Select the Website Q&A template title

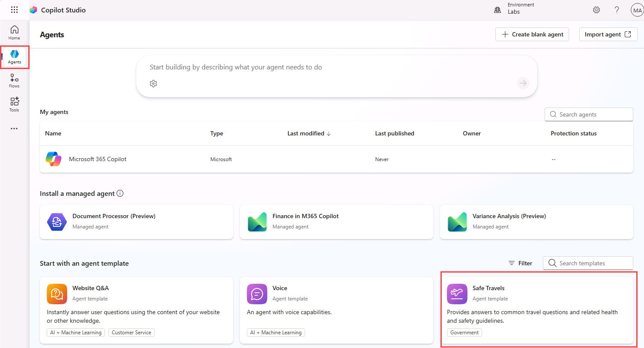90,288
